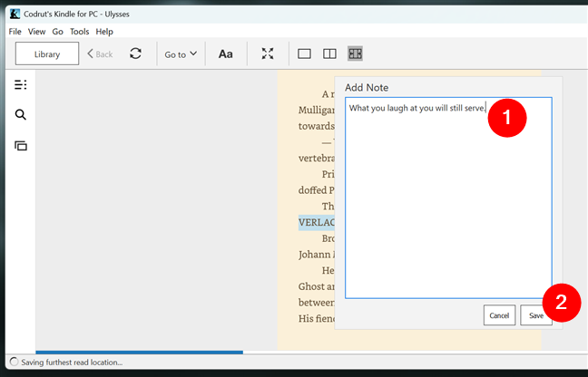This screenshot has width=588, height=377.
Task: Open the Tools menu
Action: pos(79,31)
